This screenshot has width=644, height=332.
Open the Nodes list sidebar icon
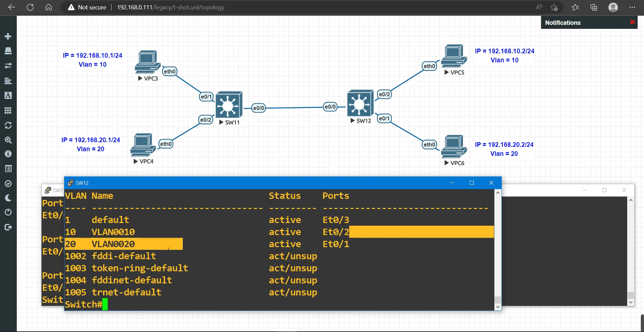(x=8, y=51)
